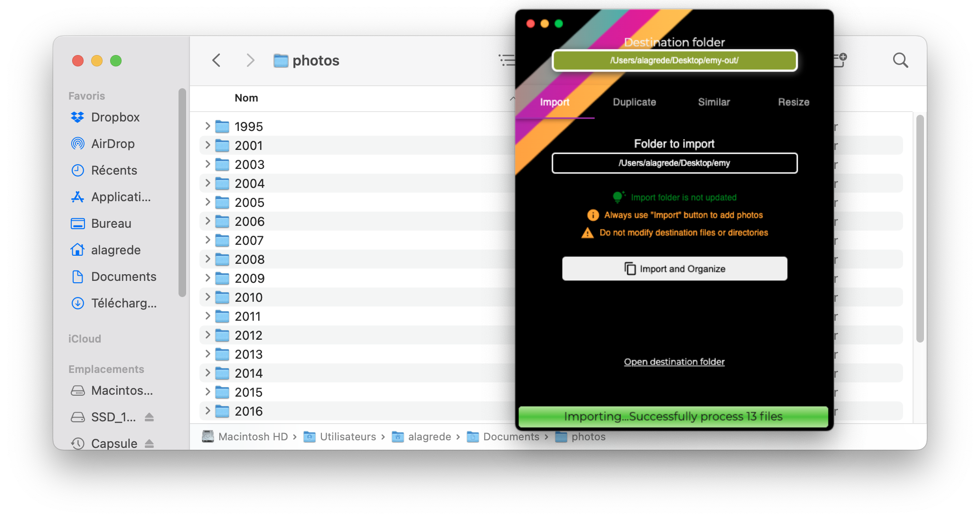Viewport: 980px width, 520px height.
Task: Click the Open destination folder link
Action: coord(674,362)
